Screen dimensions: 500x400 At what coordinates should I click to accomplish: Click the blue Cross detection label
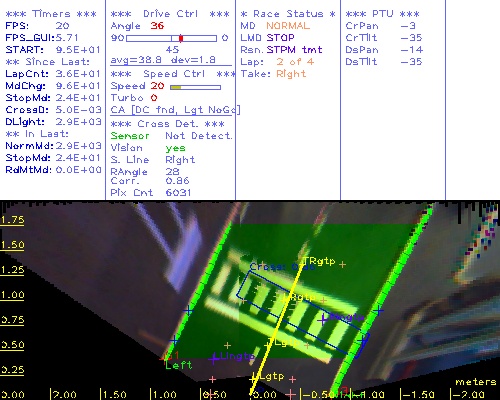(x=282, y=267)
